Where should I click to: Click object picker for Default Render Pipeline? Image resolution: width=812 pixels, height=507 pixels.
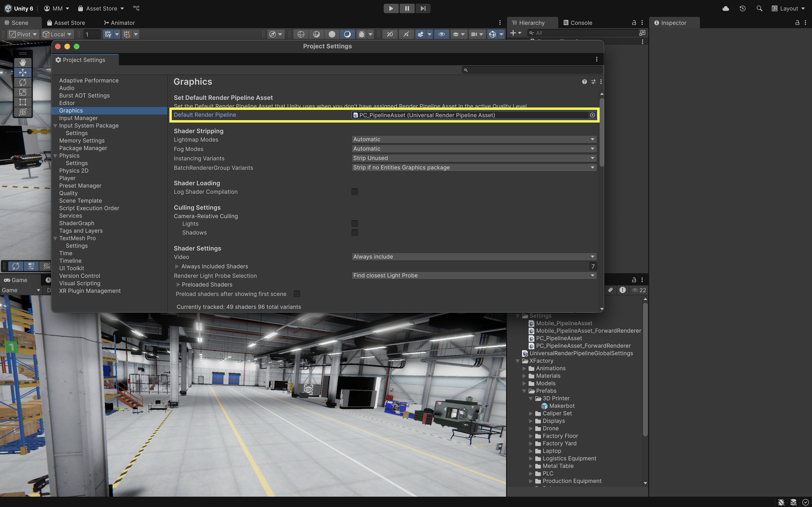point(592,115)
